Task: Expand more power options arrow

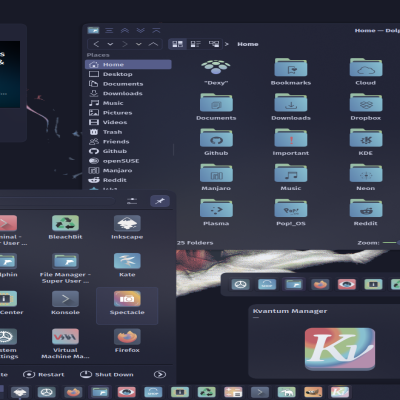Action: click(x=160, y=374)
